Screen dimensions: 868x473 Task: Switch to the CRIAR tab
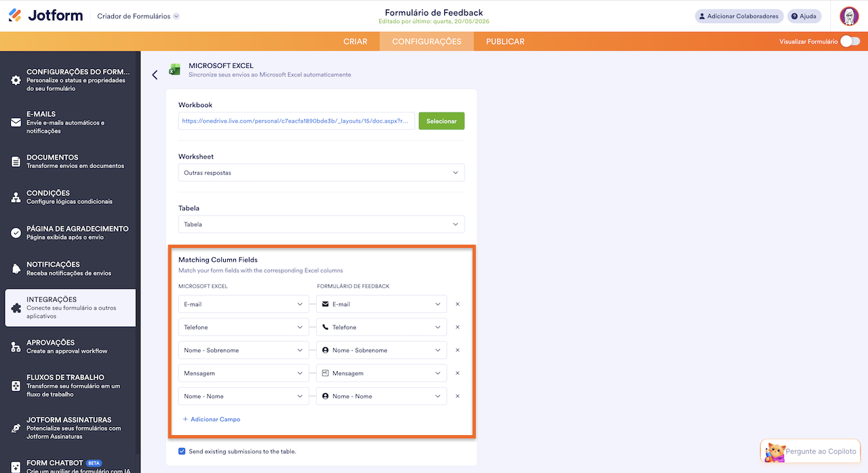pyautogui.click(x=355, y=41)
